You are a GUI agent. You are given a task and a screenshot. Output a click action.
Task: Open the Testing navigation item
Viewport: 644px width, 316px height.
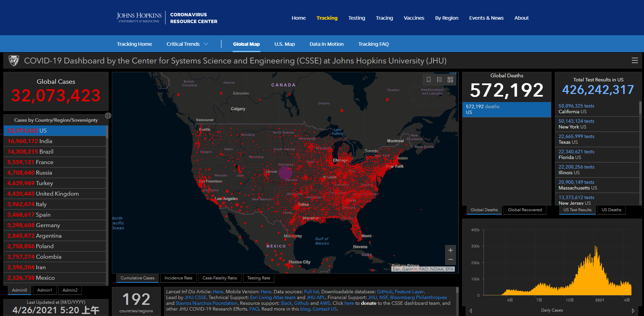[357, 18]
